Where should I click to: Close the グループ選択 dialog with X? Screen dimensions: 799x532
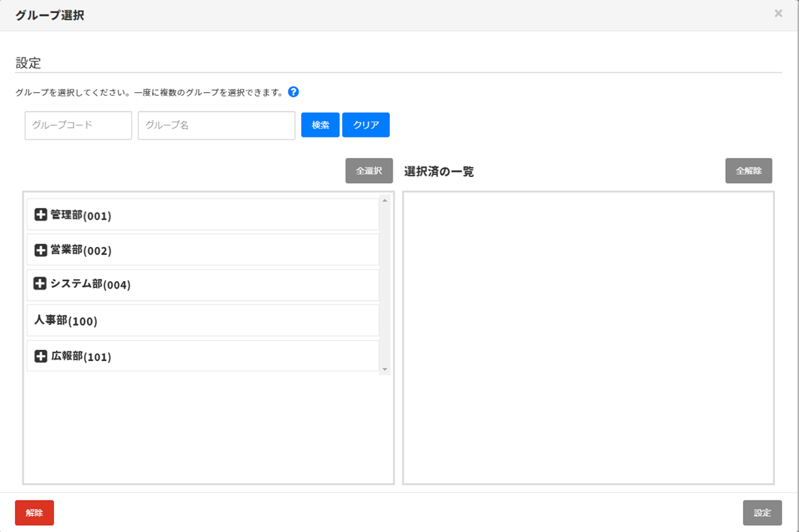point(778,14)
